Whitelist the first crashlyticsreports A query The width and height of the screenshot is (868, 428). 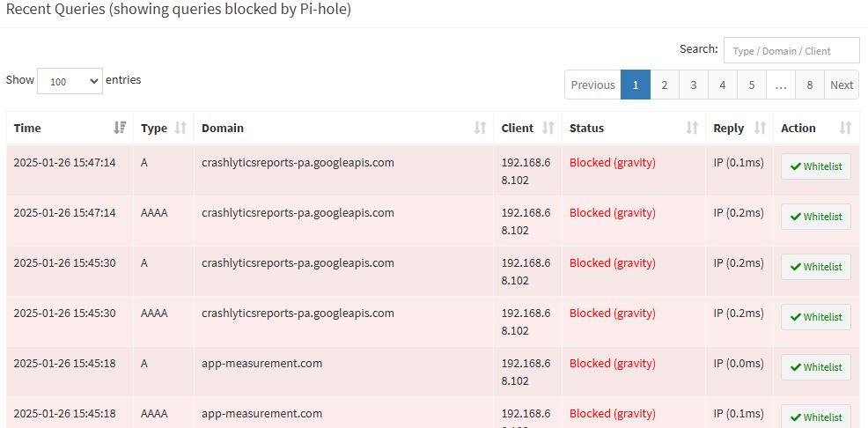tap(816, 166)
